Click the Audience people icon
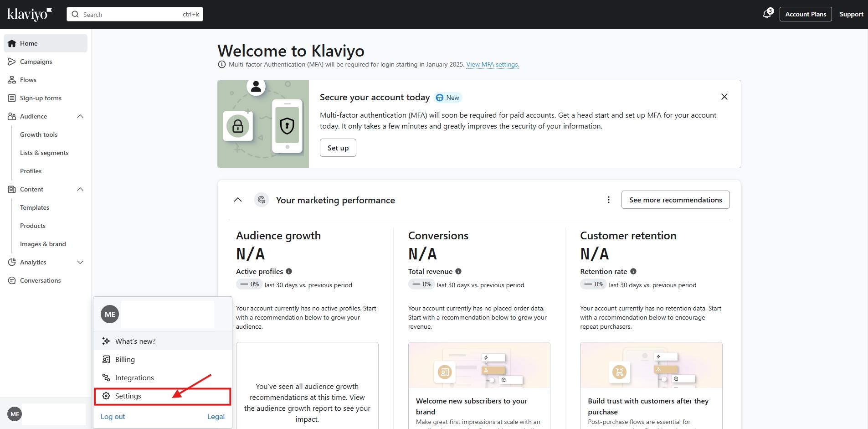The image size is (868, 429). 12,116
